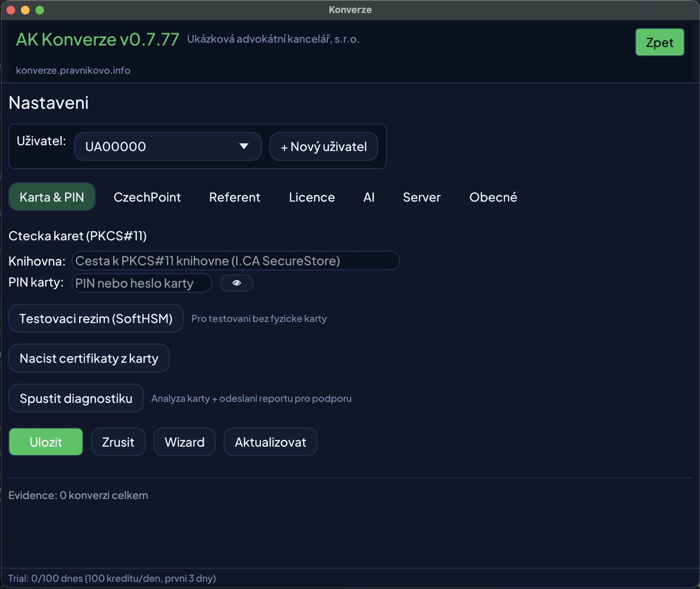The height and width of the screenshot is (589, 700).
Task: Focus the Knihovna PKCS#11 path field
Action: [x=236, y=261]
